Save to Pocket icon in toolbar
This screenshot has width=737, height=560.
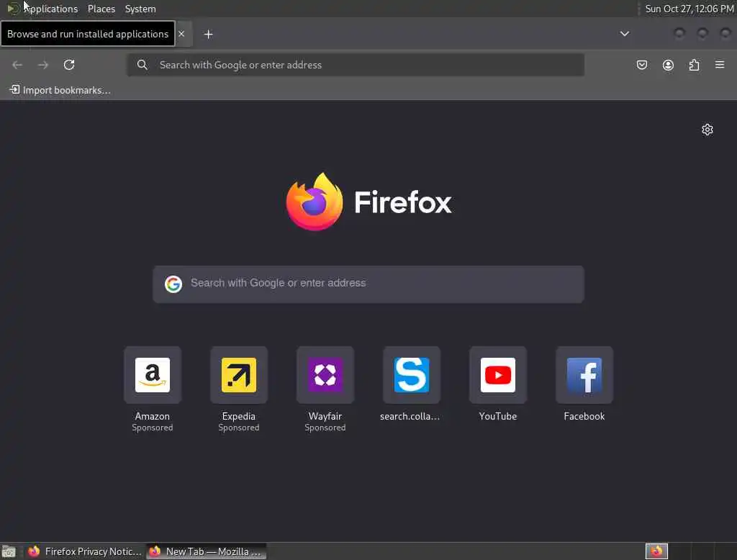pos(641,65)
